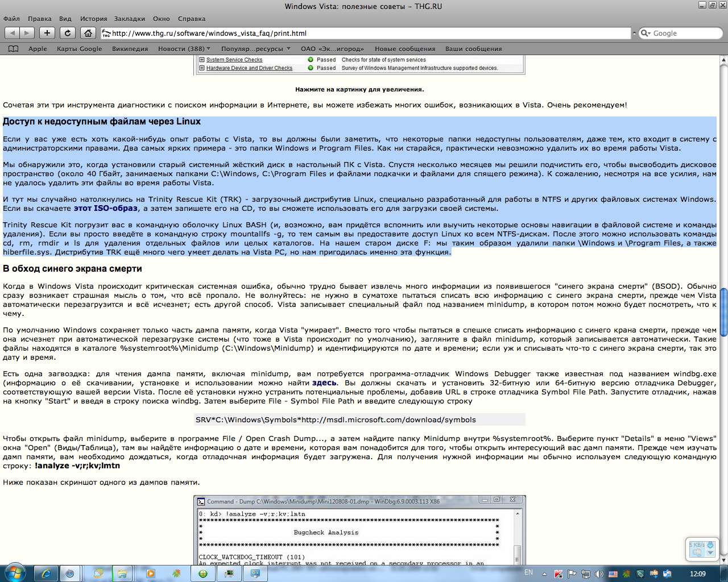Open the network connection tray icon
This screenshot has height=582, width=728.
pos(586,574)
